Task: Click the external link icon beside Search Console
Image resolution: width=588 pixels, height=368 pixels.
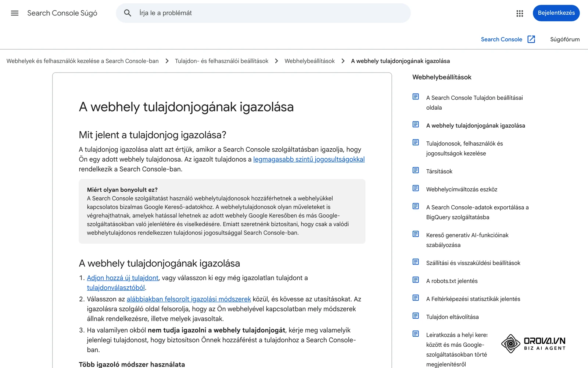Action: [531, 39]
